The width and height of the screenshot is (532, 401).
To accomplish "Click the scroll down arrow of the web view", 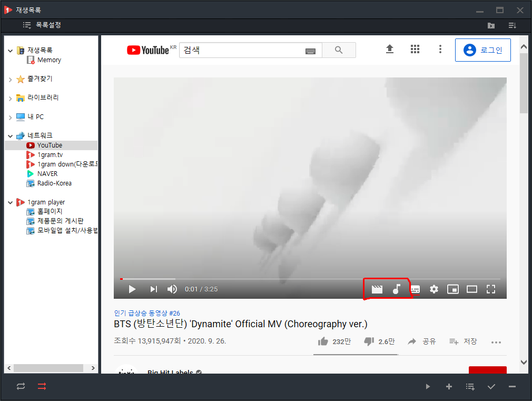I will click(524, 363).
